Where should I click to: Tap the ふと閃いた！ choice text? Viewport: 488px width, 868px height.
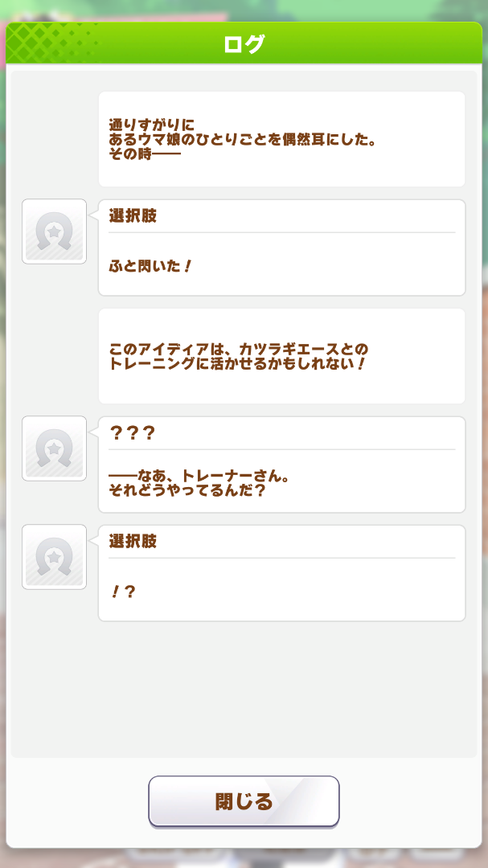(x=150, y=266)
